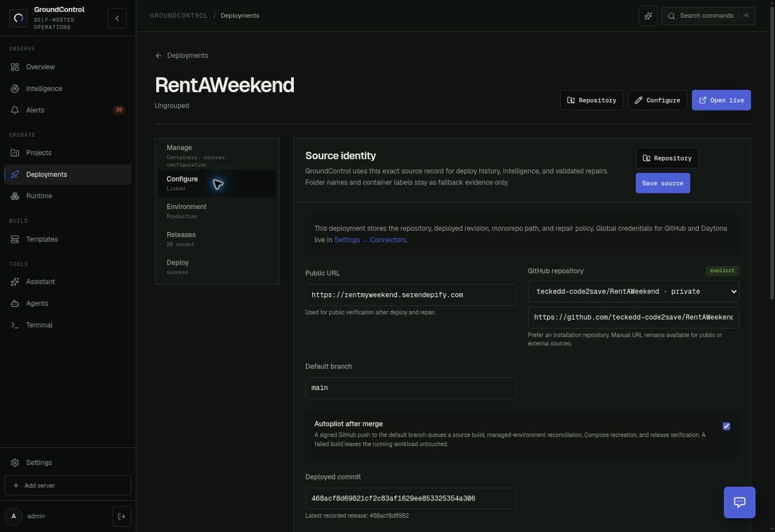The image size is (775, 532).
Task: Open Overview in the sidebar
Action: click(68, 67)
